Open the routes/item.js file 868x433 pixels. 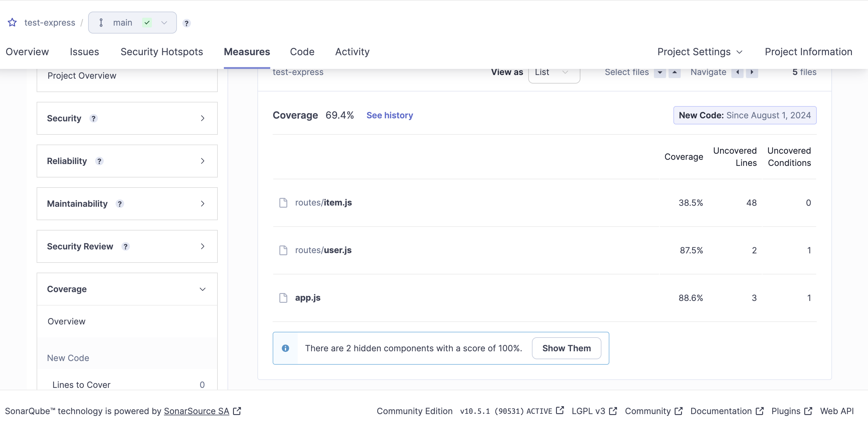click(x=324, y=203)
